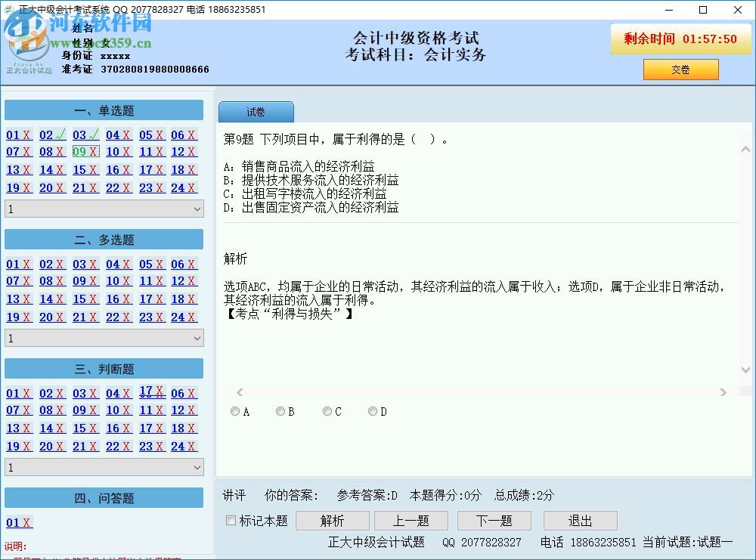Image resolution: width=756 pixels, height=560 pixels.
Task: Click the 解析 analysis button
Action: (332, 521)
